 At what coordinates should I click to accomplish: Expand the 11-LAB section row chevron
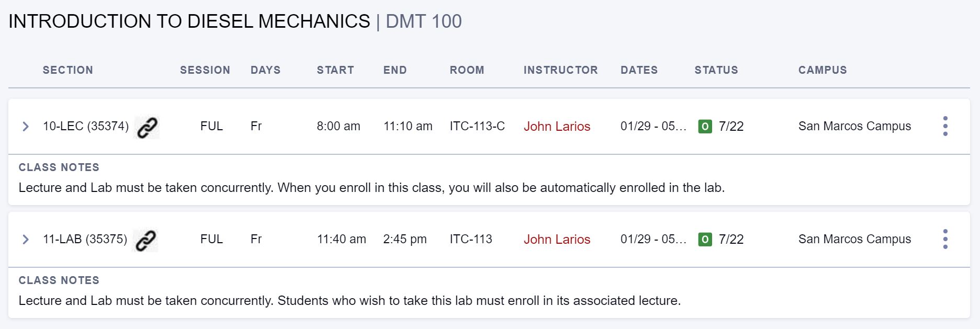click(25, 240)
